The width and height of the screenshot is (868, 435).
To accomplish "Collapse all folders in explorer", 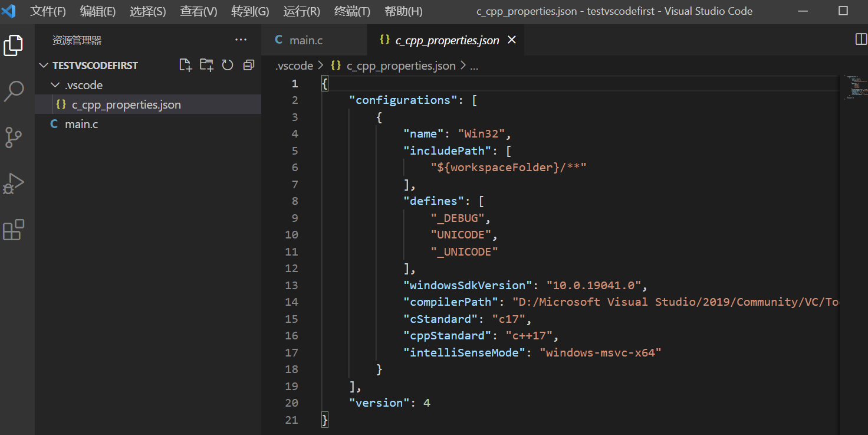I will point(248,65).
